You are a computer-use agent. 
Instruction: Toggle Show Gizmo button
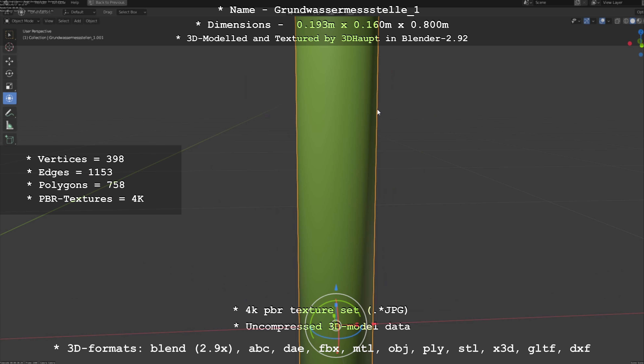(587, 21)
